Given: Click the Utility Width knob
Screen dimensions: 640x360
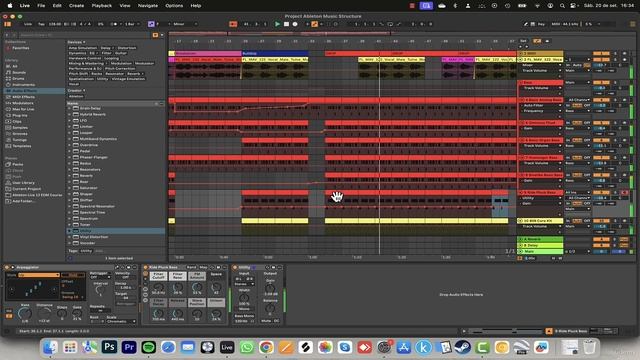Looking at the screenshot, I should point(244,297).
